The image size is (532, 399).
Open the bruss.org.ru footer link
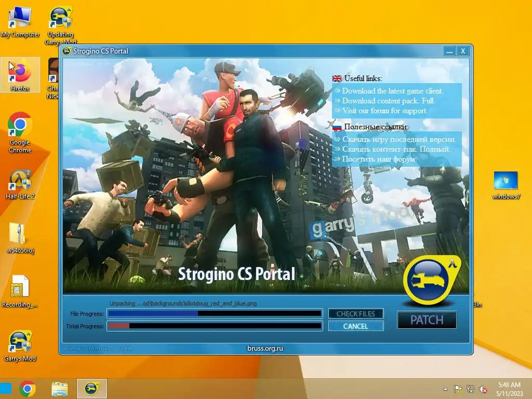(x=265, y=348)
